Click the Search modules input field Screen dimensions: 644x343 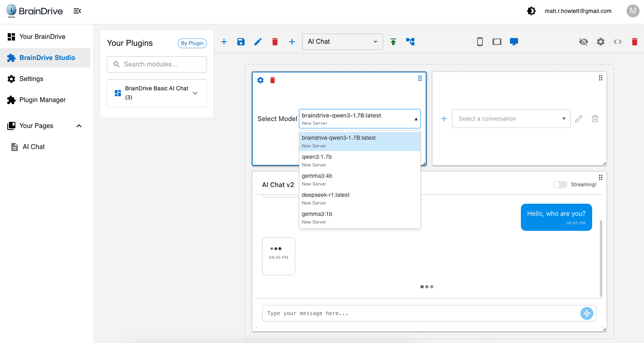pos(157,64)
